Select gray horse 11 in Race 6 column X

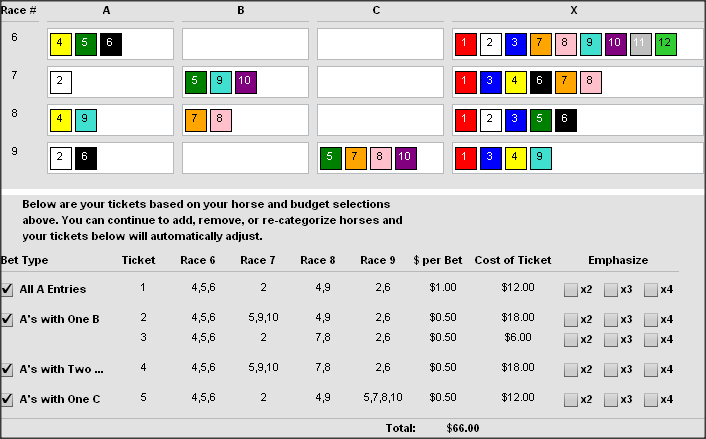(x=641, y=44)
